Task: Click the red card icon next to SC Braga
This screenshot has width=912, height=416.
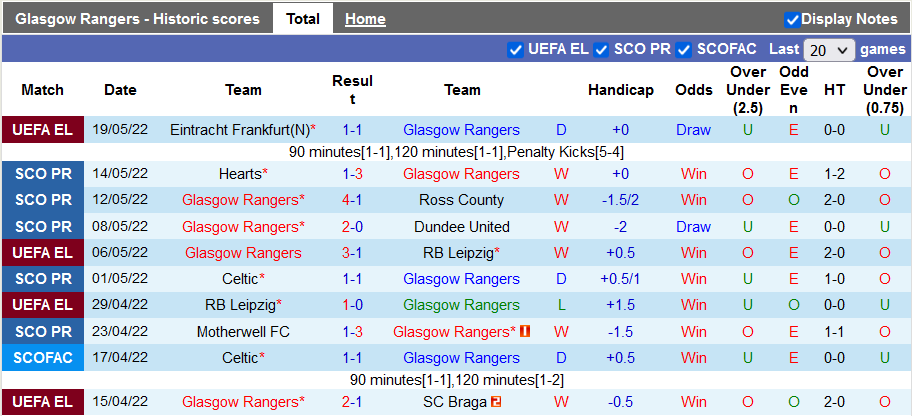Action: point(496,402)
